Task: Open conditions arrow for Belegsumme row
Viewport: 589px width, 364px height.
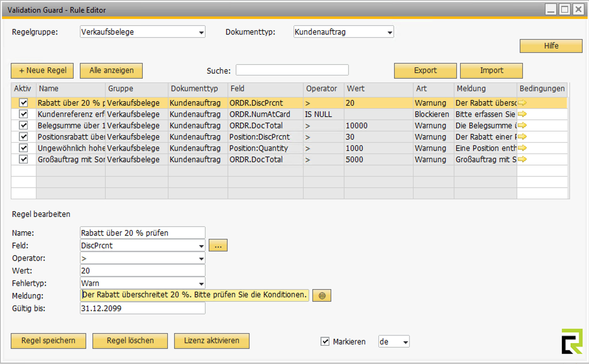Action: pos(522,125)
